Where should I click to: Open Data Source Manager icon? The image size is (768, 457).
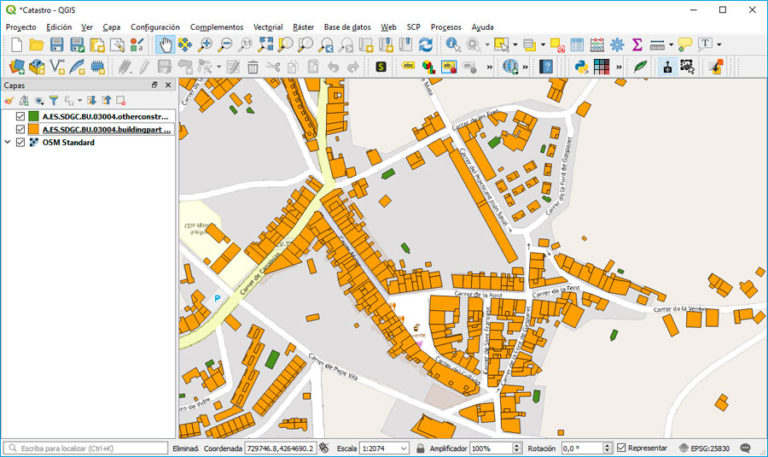pos(17,67)
